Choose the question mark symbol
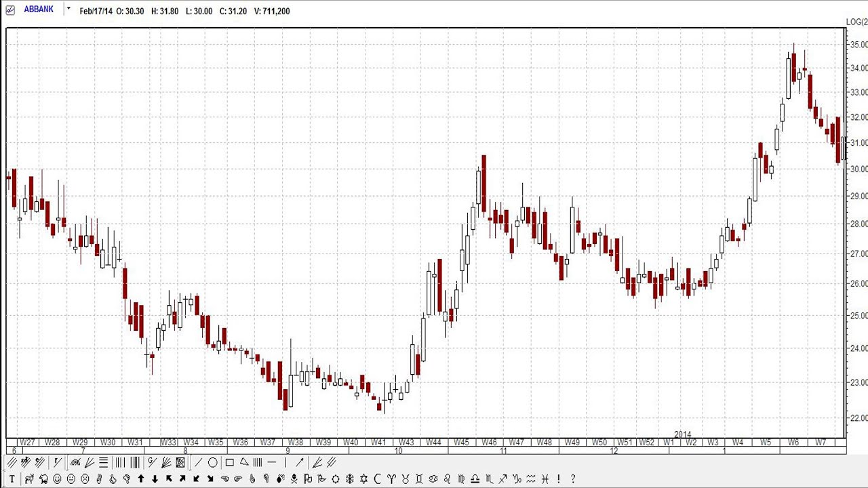868x488 pixels. (572, 479)
